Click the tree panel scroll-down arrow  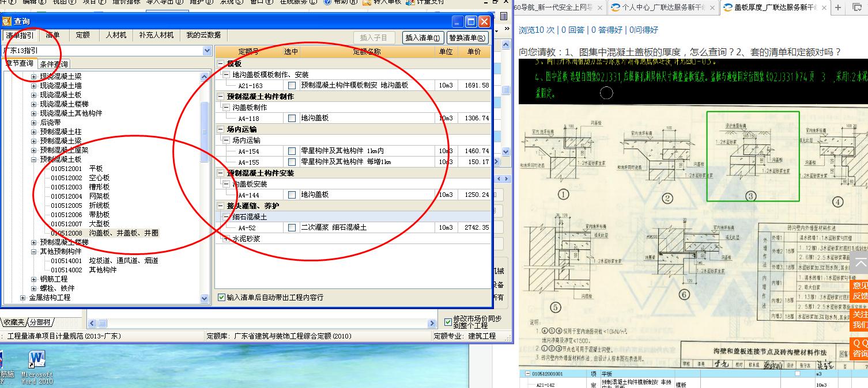(x=205, y=298)
